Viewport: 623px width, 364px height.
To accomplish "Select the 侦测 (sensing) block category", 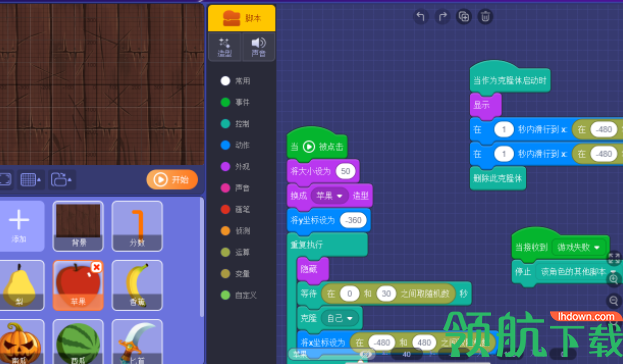I will [x=236, y=231].
